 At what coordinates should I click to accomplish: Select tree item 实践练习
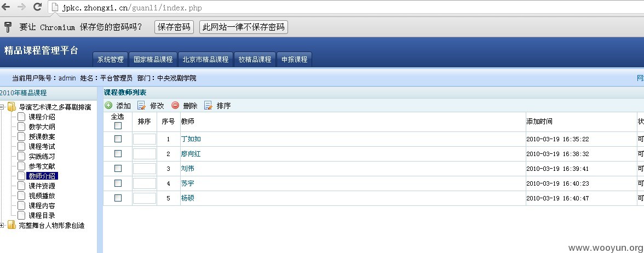[42, 157]
